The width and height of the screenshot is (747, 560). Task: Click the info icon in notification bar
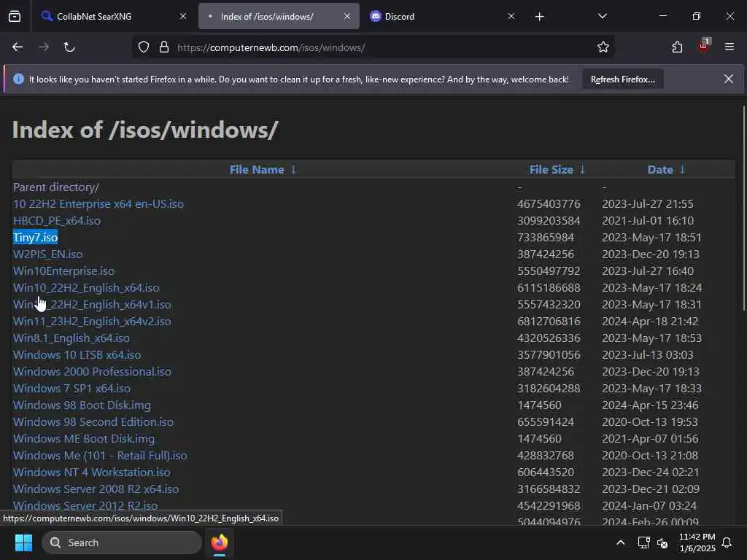18,79
